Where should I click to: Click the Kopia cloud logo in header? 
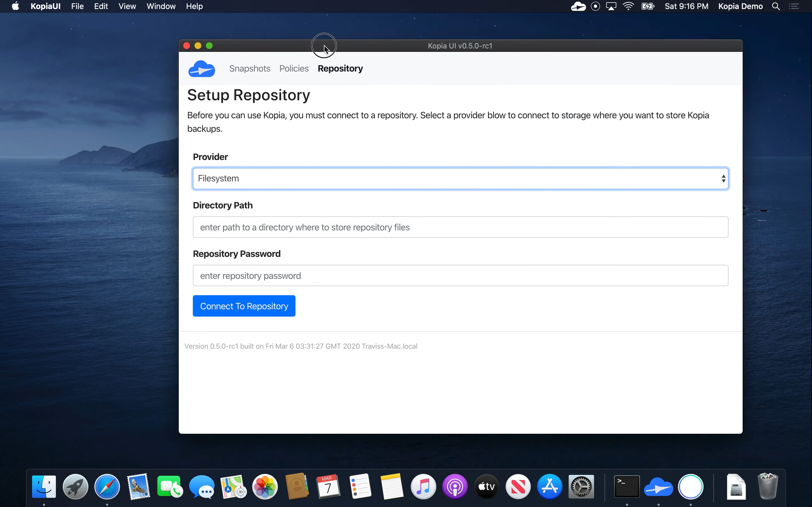[x=202, y=69]
